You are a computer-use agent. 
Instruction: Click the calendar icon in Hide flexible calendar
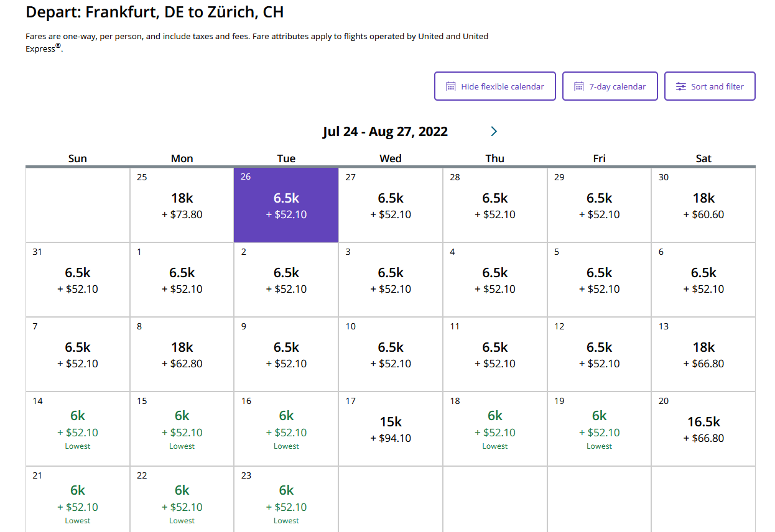click(451, 86)
